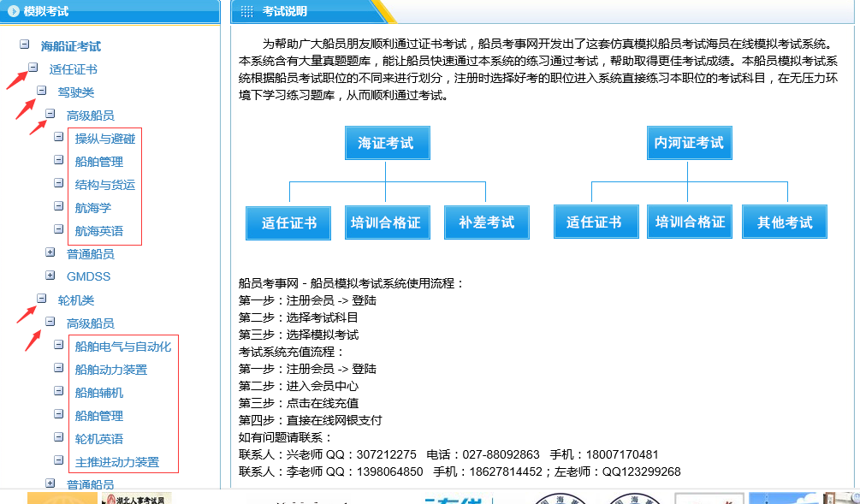Open the 轮机英语 subject link

(98, 439)
